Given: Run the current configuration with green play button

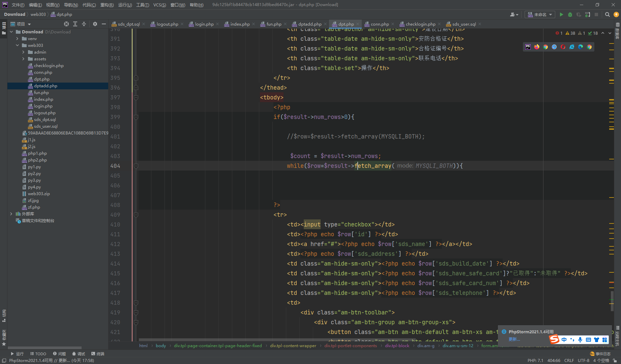Looking at the screenshot, I should [561, 14].
